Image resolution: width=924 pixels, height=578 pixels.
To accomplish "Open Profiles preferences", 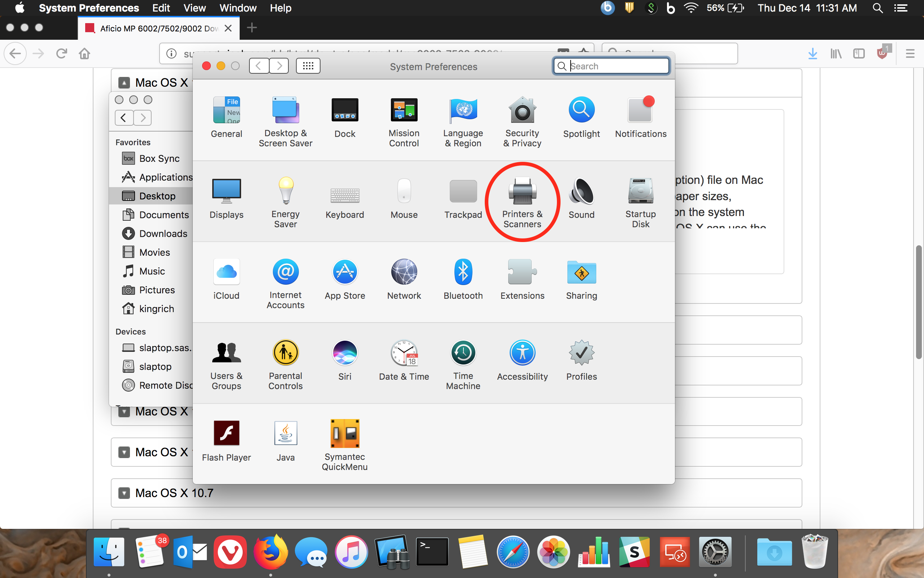I will [x=581, y=361].
